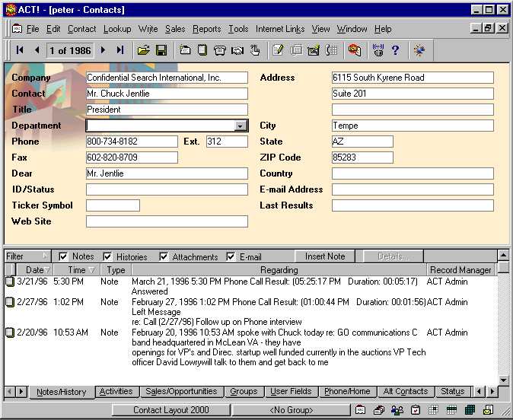513x420 pixels.
Task: Open the Task List clipboard icon
Action: tap(415, 409)
